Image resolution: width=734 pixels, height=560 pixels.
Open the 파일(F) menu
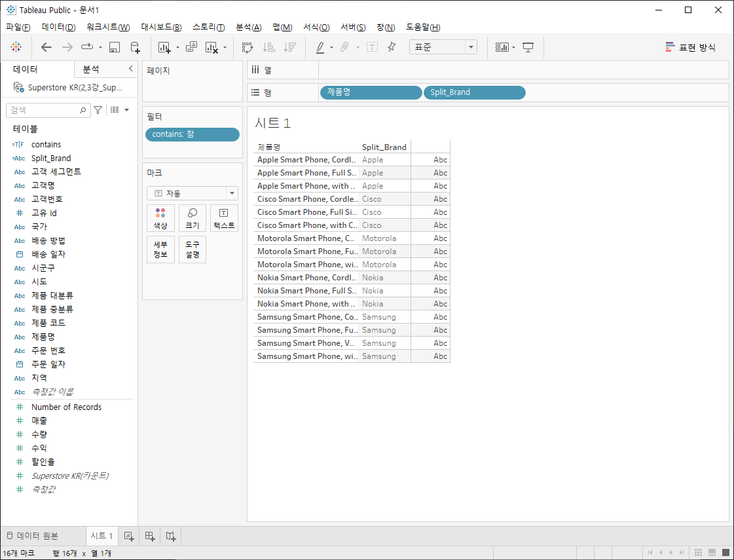click(18, 27)
